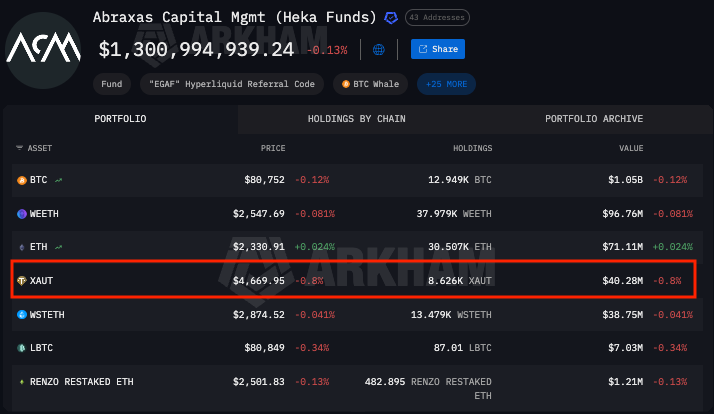Click the Bitcoin icon in BTC Whale tag
714x414 pixels.
[346, 84]
